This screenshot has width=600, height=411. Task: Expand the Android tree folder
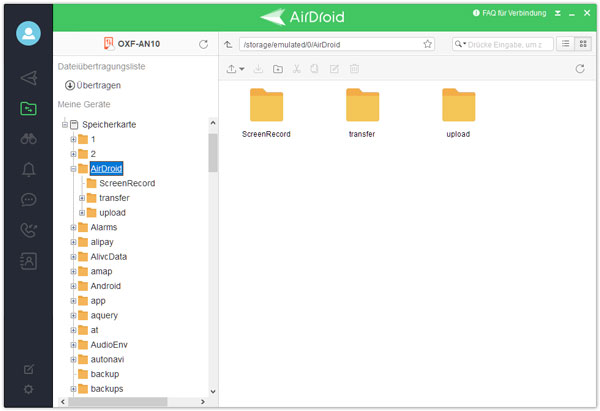click(x=73, y=286)
